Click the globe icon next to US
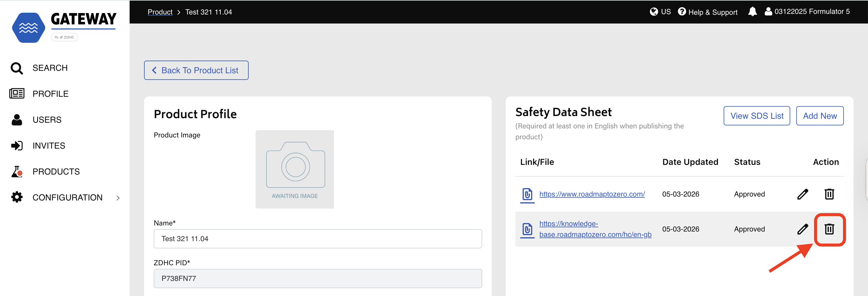This screenshot has height=296, width=868. click(x=653, y=11)
